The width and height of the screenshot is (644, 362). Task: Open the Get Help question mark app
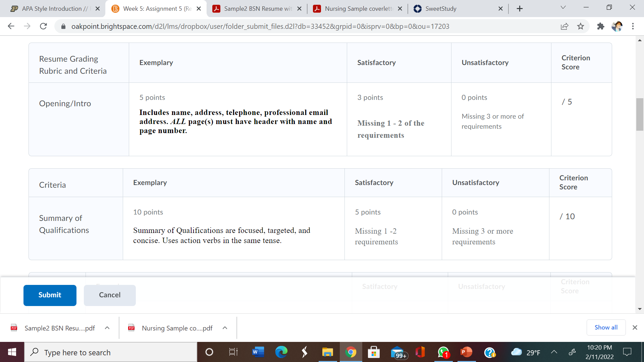pyautogui.click(x=490, y=352)
